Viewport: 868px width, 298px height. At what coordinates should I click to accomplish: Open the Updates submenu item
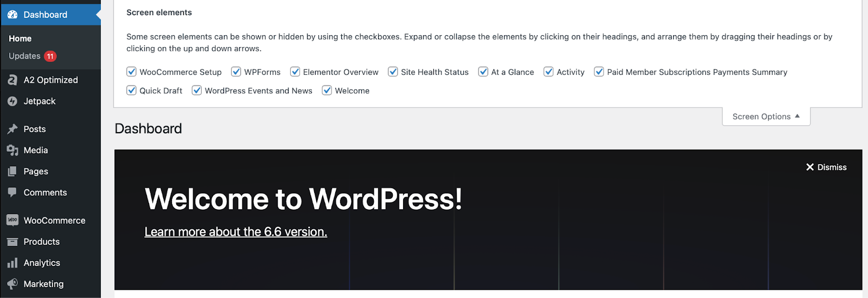click(x=24, y=56)
